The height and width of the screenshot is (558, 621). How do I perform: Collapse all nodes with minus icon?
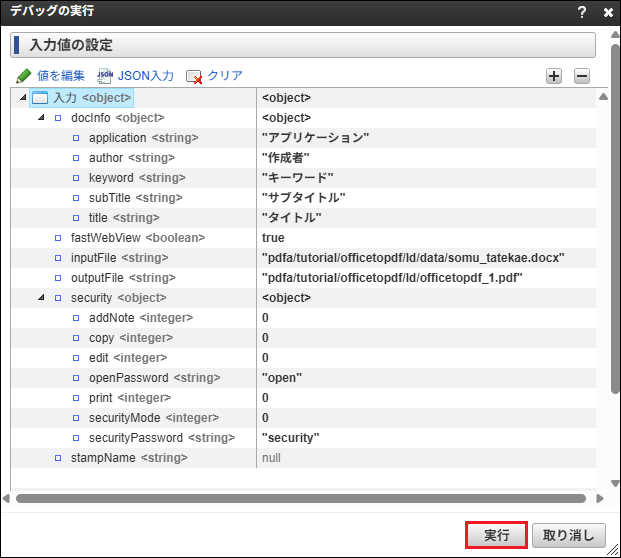pyautogui.click(x=582, y=76)
